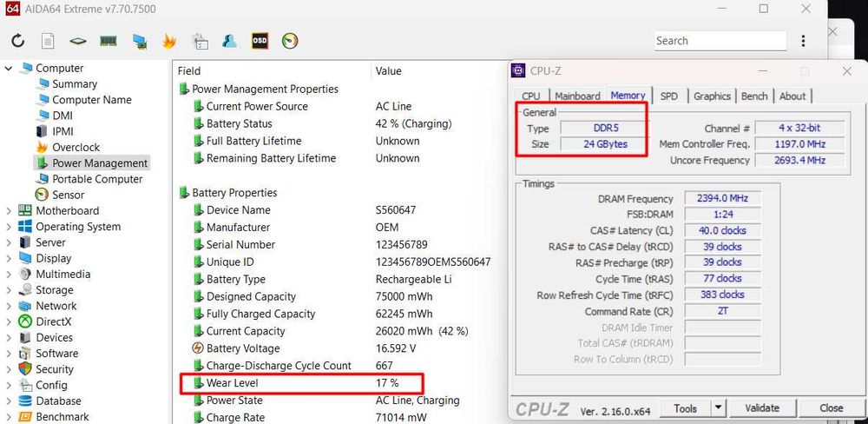868x424 pixels.
Task: Click the Motherboard icon in tree
Action: tap(25, 210)
